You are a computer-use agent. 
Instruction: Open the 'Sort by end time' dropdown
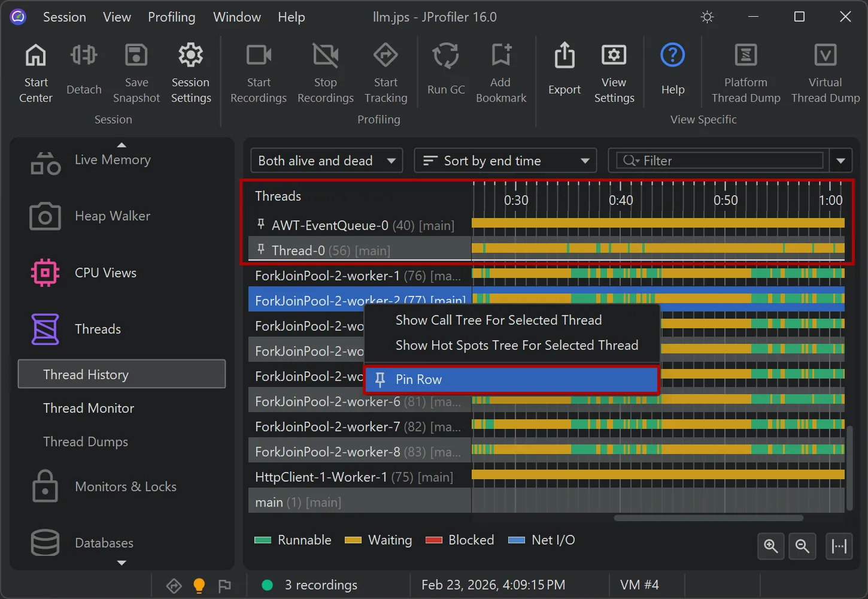pyautogui.click(x=505, y=160)
